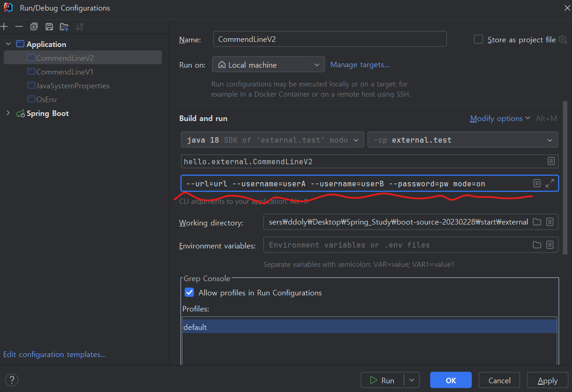Insert macros icon for Working directory
The width and height of the screenshot is (572, 392).
pos(550,222)
